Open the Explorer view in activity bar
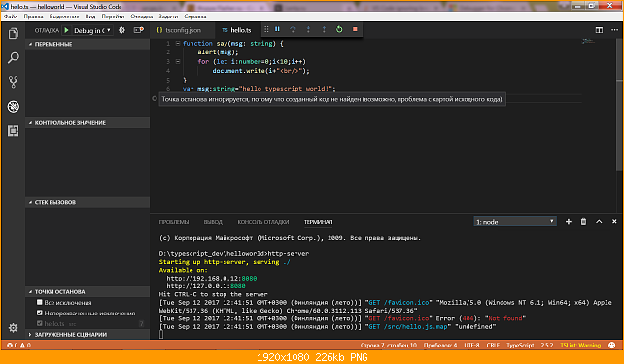Viewport: 624px width, 364px height. (14, 33)
